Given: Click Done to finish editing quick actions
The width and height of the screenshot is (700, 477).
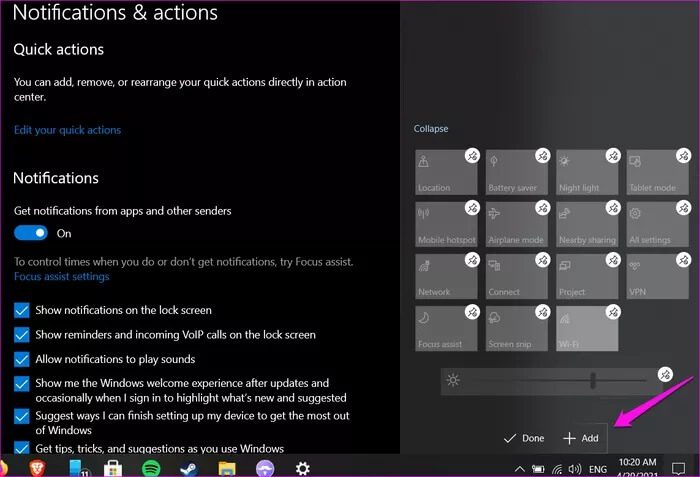Looking at the screenshot, I should 524,438.
